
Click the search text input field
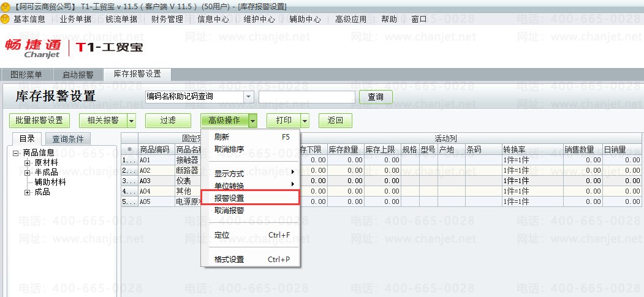pos(307,97)
